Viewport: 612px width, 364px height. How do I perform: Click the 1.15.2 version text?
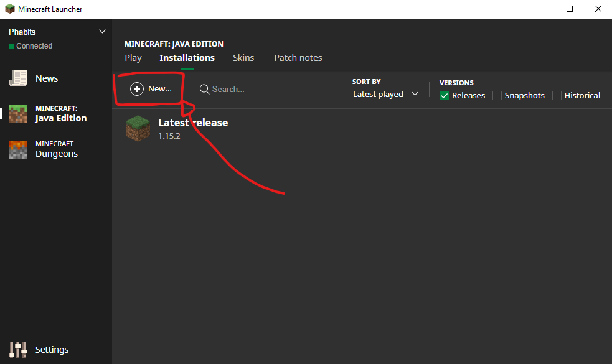[x=169, y=136]
